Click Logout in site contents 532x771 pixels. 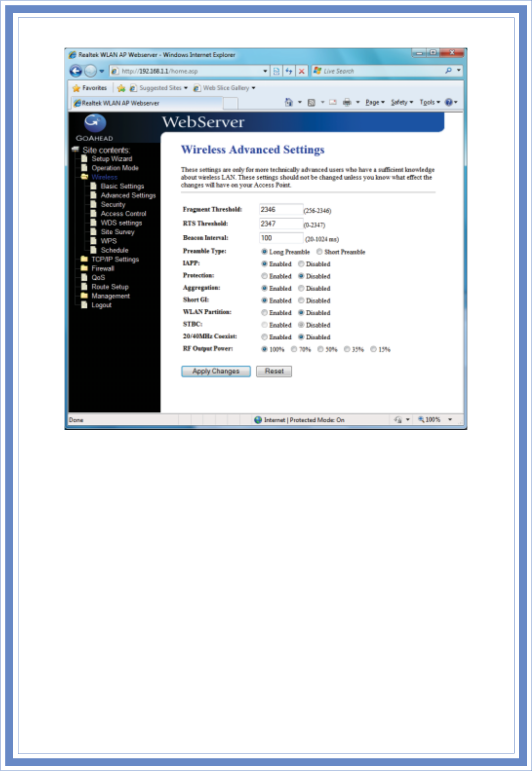pyautogui.click(x=101, y=305)
